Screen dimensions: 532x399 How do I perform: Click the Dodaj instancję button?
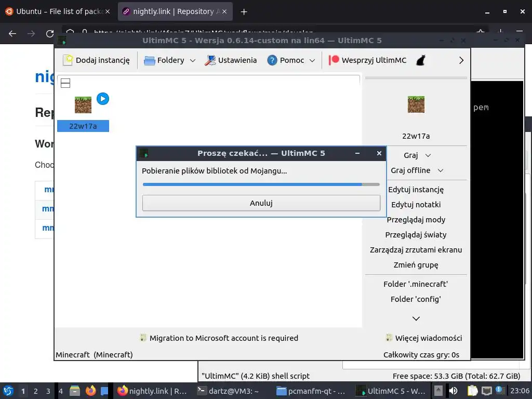tap(96, 60)
